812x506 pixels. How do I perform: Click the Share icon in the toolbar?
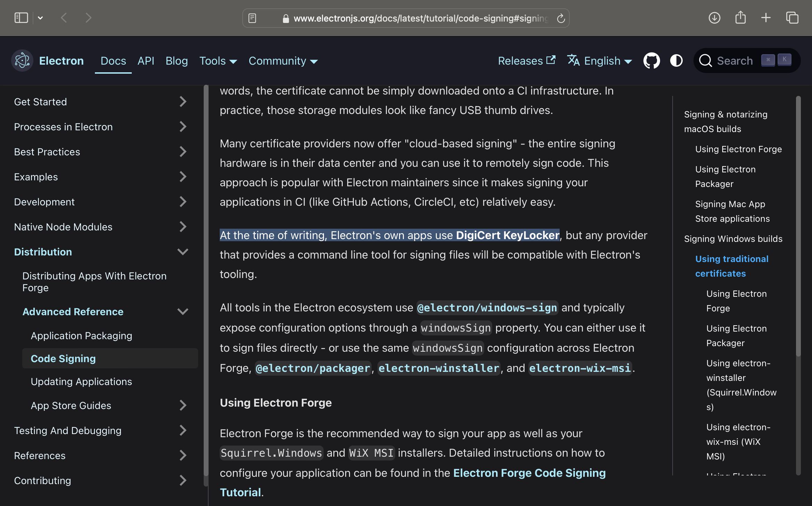coord(740,18)
